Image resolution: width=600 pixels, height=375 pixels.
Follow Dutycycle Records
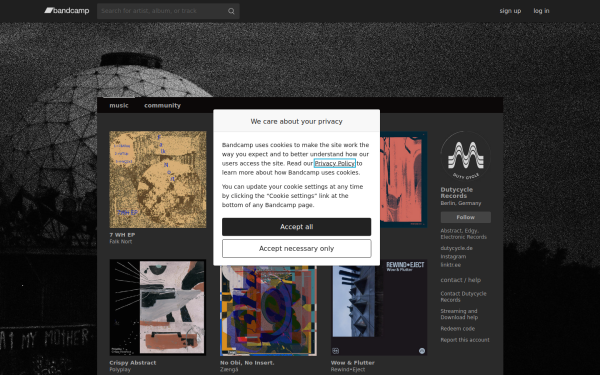[x=465, y=217]
